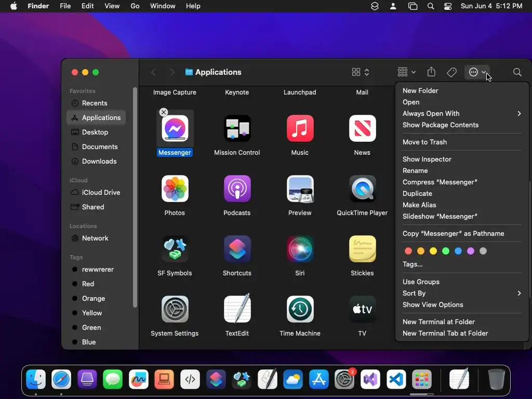Open the Messenger app icon

click(x=175, y=128)
